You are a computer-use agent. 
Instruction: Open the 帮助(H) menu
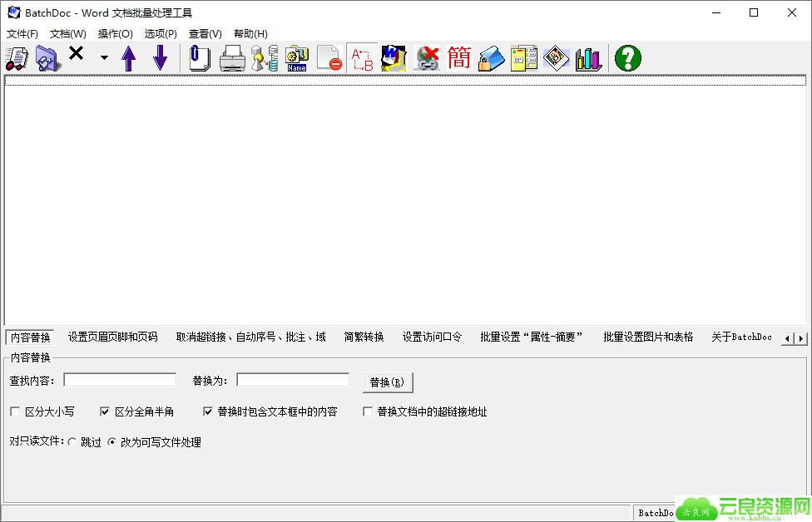click(250, 33)
